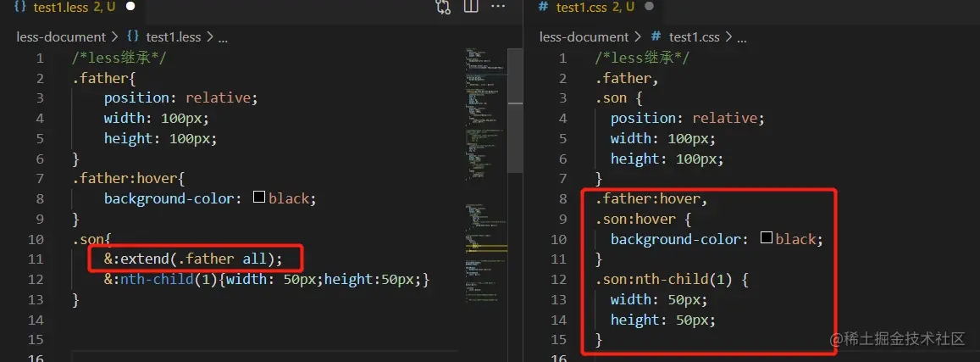Switch to the test1.less editor tab
This screenshot has width=980, height=362.
tap(73, 7)
